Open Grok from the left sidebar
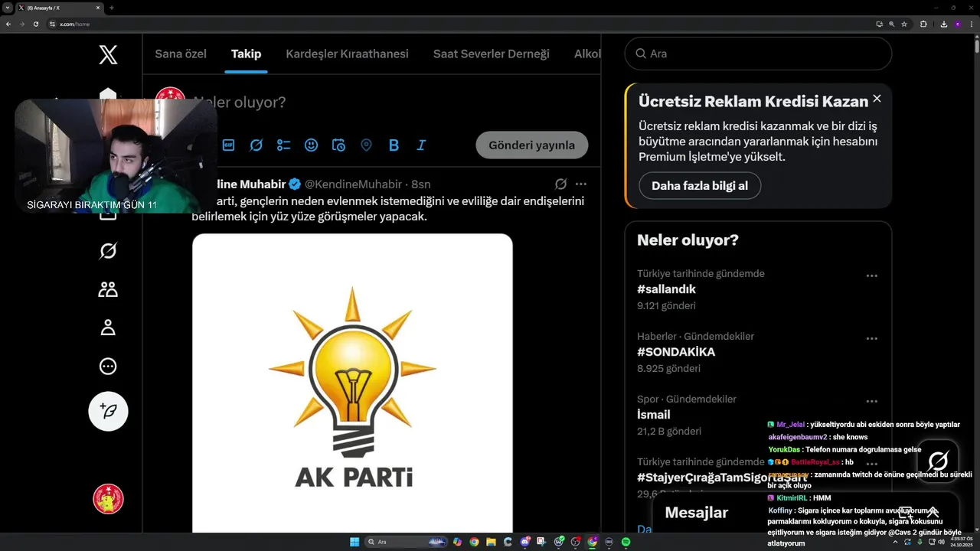 pyautogui.click(x=108, y=251)
